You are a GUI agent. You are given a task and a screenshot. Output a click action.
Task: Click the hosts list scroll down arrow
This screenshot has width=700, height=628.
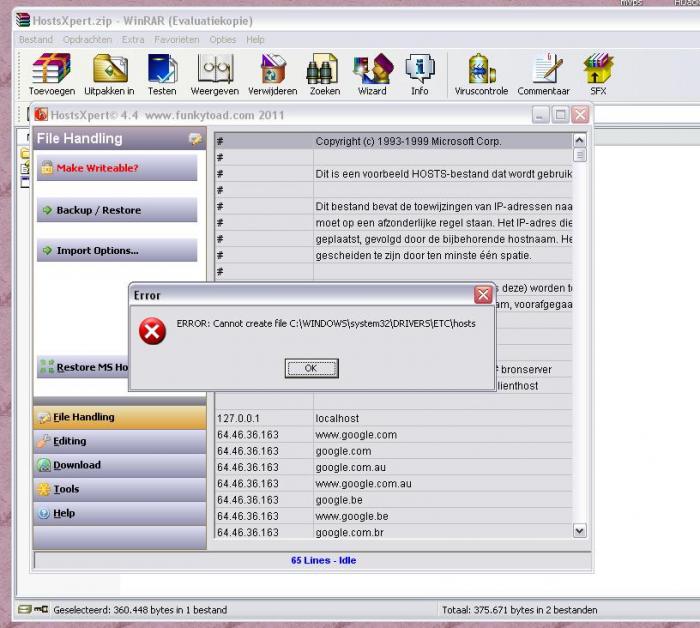(x=579, y=531)
